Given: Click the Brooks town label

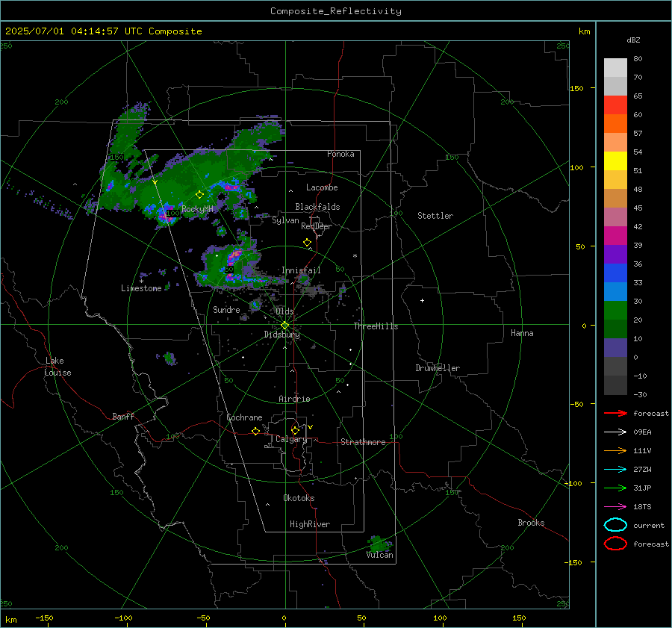Looking at the screenshot, I should click(531, 523).
